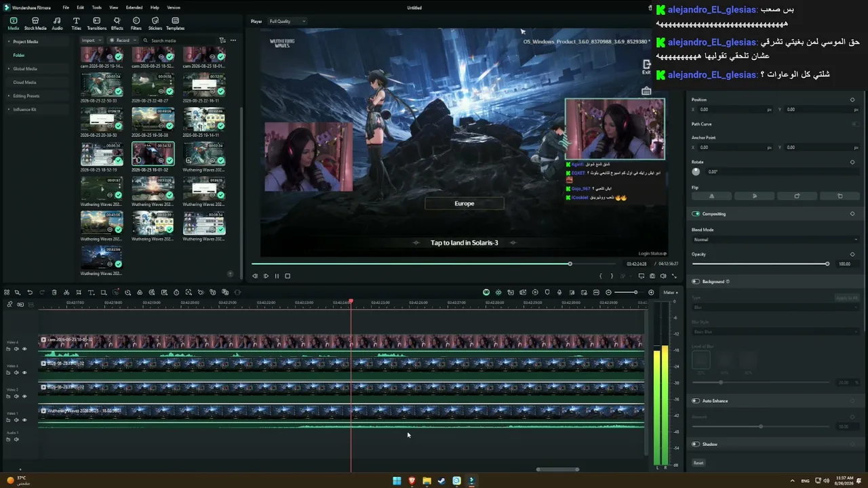Hide the Video 1 track with eye icon
The width and height of the screenshot is (868, 488).
tap(24, 420)
